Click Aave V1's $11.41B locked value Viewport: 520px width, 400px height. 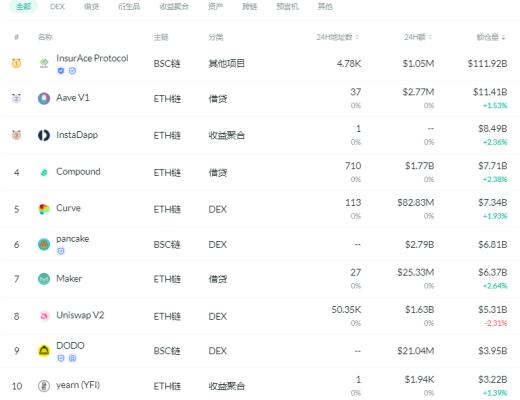pyautogui.click(x=490, y=92)
